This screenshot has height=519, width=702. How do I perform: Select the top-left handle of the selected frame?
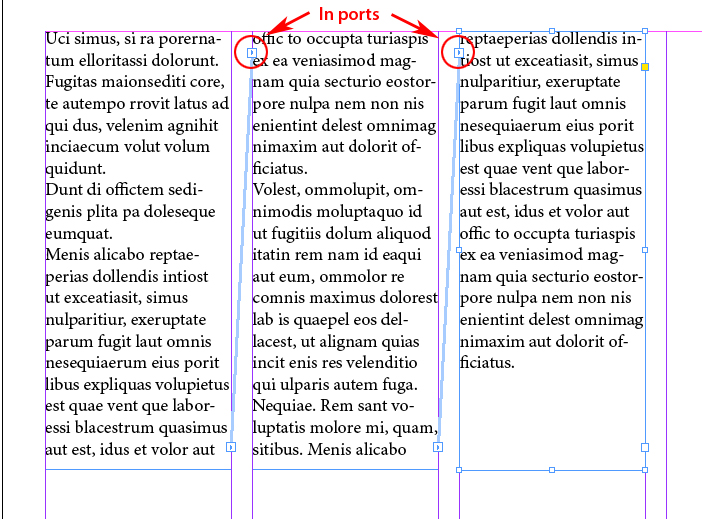click(459, 31)
